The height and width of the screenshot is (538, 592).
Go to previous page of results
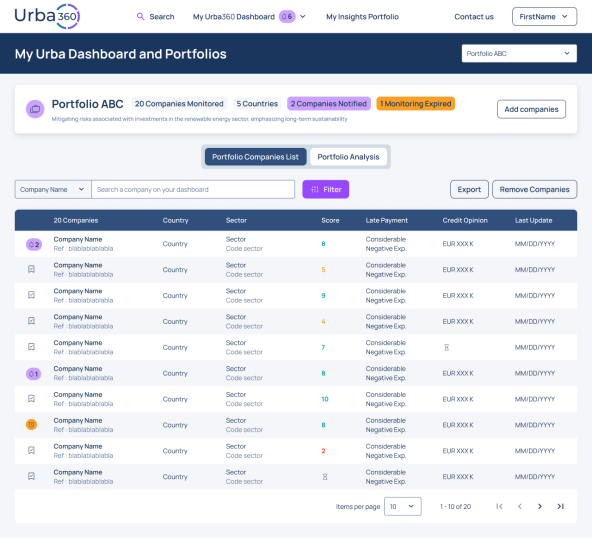tap(520, 506)
